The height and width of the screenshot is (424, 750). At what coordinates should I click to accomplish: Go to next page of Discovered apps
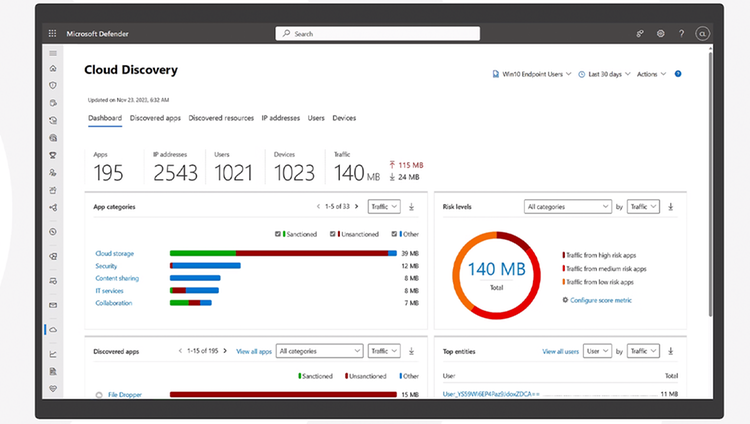tap(225, 351)
